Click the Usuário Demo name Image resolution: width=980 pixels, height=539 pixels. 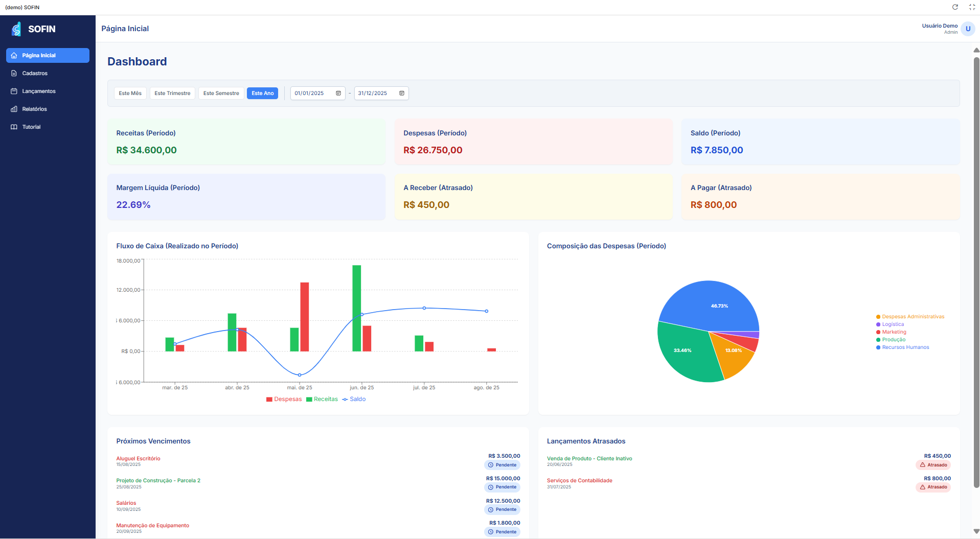pyautogui.click(x=940, y=26)
